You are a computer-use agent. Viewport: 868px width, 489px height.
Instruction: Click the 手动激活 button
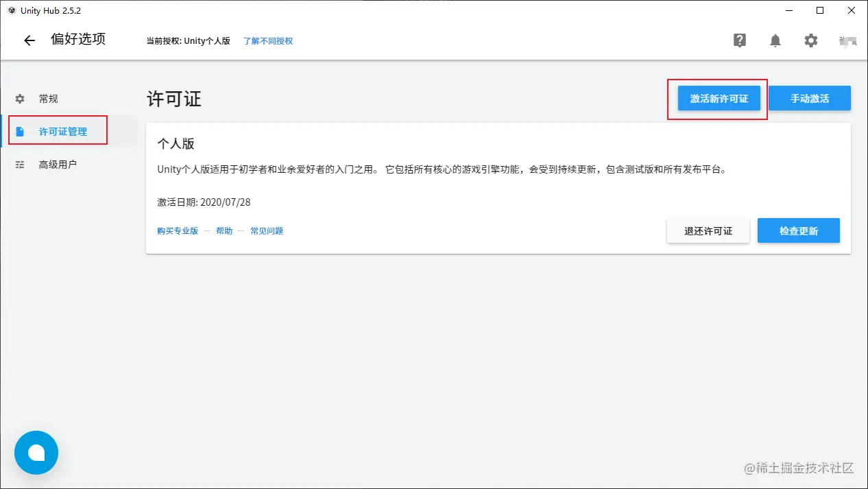coord(810,99)
